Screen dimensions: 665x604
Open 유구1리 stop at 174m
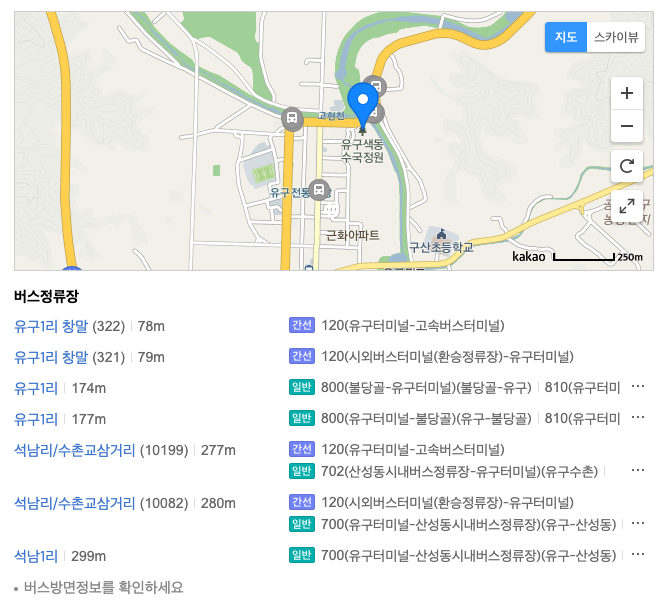(x=36, y=388)
